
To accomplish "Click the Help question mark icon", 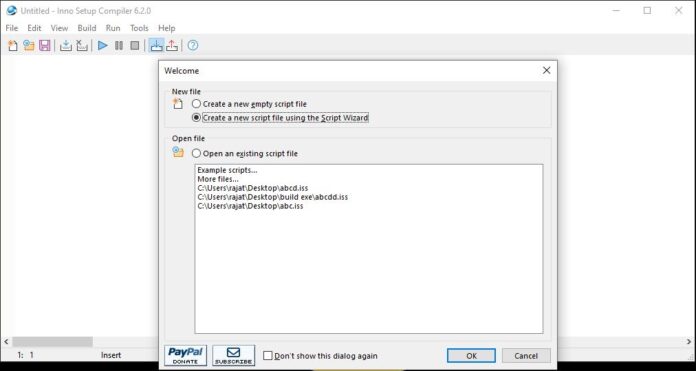I will (193, 45).
